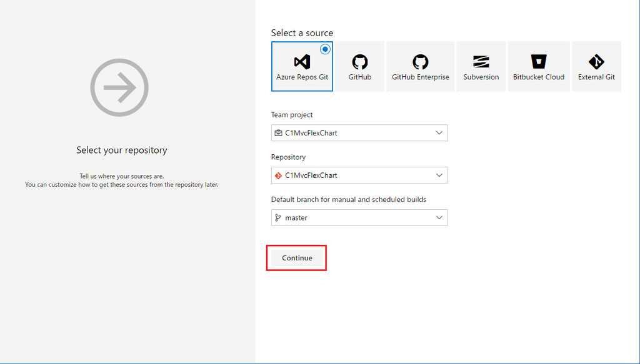This screenshot has width=640, height=364.
Task: Click the Team project chevron arrow
Action: tap(439, 133)
